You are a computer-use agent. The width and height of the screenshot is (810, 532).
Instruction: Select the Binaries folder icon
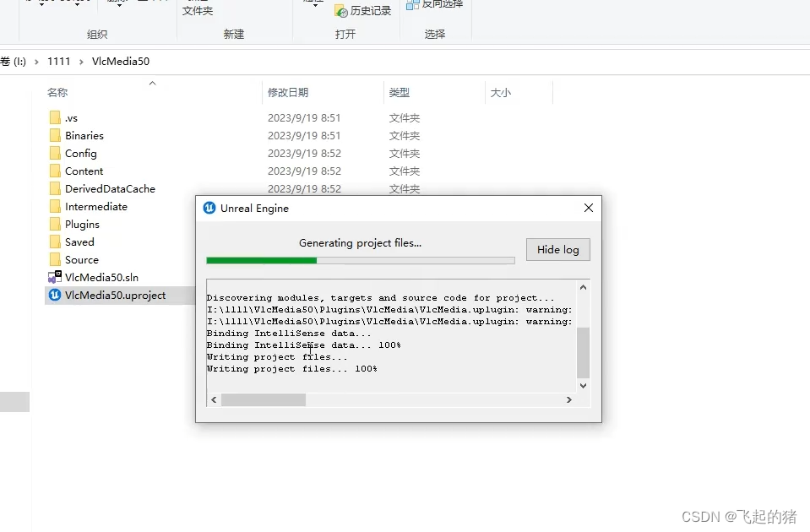(55, 135)
